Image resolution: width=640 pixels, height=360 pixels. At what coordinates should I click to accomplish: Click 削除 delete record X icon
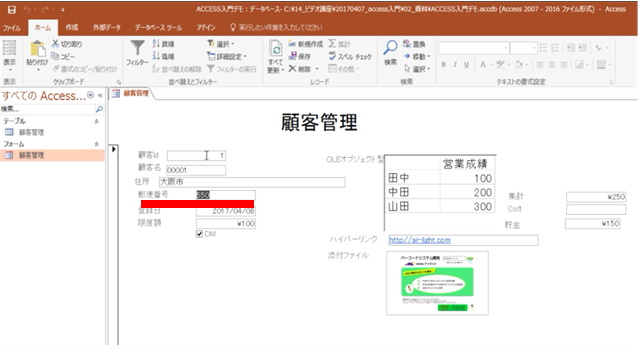point(292,69)
